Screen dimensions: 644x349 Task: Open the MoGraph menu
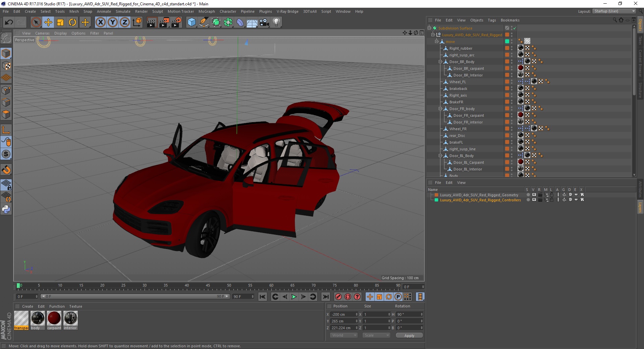pyautogui.click(x=207, y=11)
